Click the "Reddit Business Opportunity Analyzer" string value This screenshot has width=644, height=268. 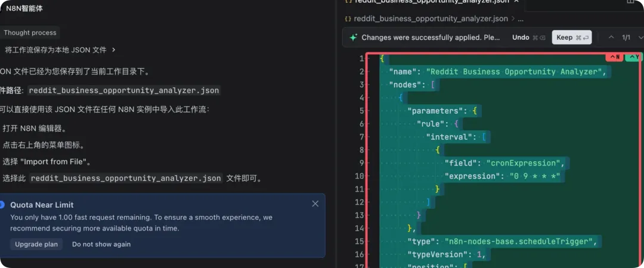[x=514, y=71]
